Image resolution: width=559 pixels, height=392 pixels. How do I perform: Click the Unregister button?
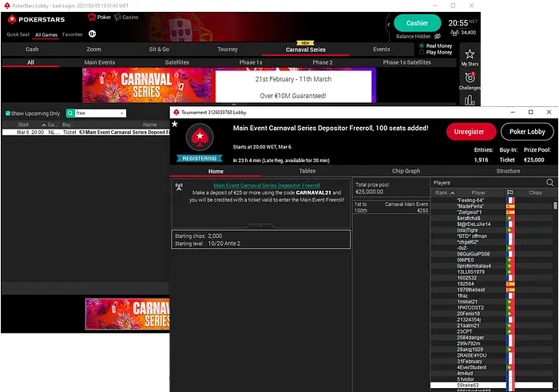471,132
